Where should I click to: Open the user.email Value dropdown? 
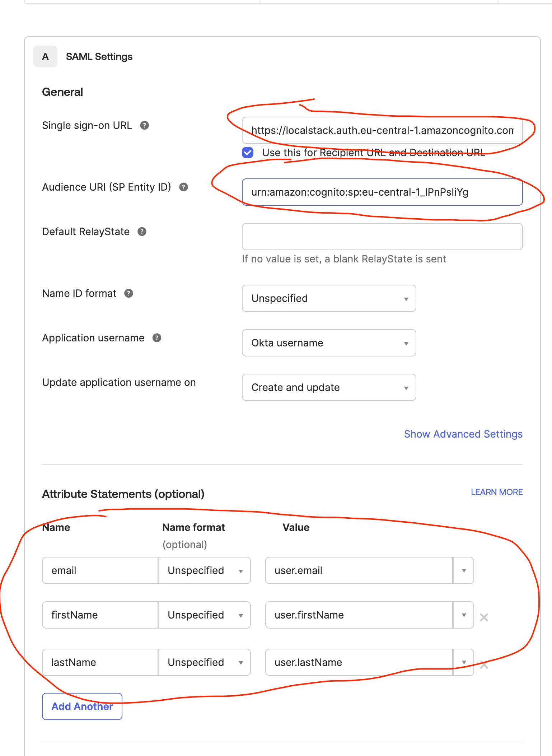[x=464, y=570]
